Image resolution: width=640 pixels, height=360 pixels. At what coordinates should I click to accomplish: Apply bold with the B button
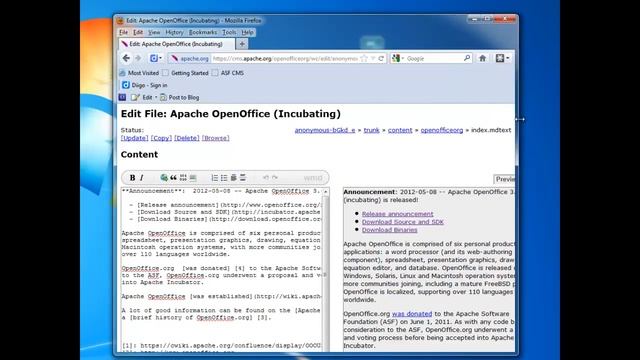(132, 178)
